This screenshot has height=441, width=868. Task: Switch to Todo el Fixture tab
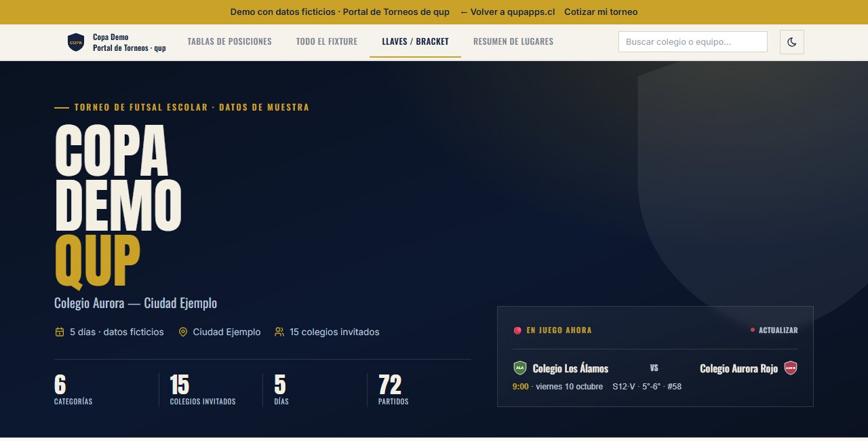click(x=327, y=42)
